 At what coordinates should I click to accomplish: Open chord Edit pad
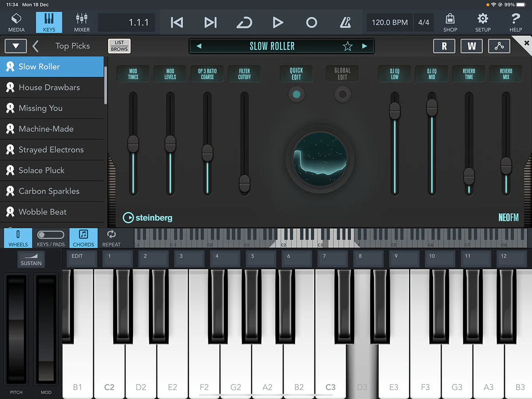82,259
